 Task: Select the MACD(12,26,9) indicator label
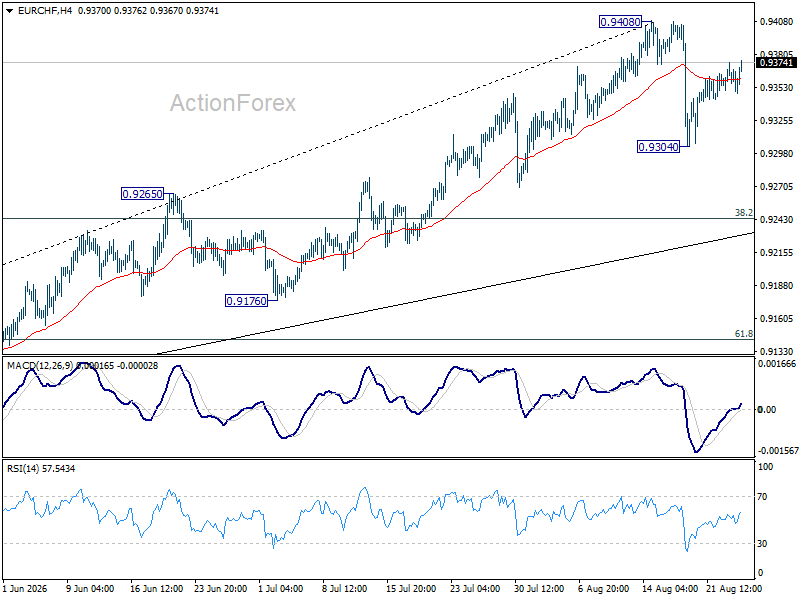pos(40,366)
